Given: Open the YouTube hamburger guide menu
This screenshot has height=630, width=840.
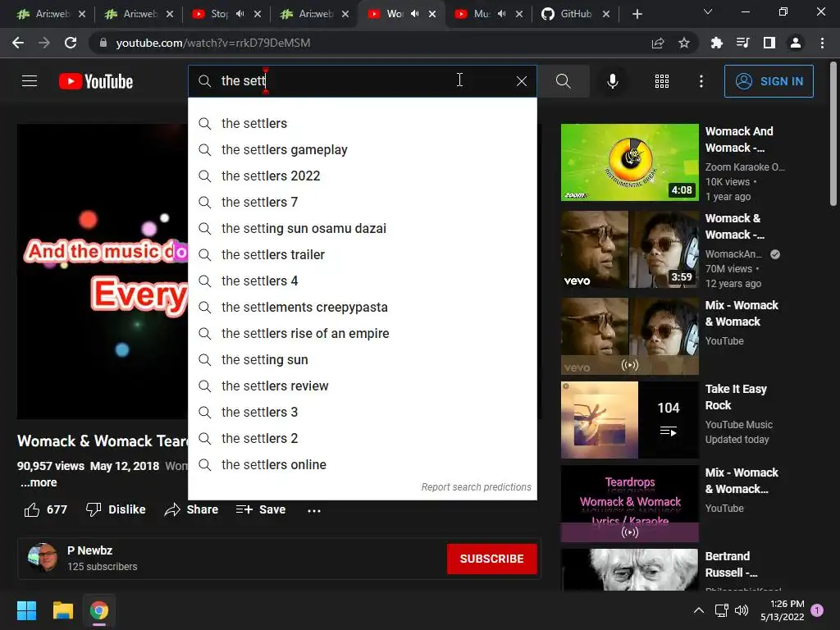Looking at the screenshot, I should 30,81.
